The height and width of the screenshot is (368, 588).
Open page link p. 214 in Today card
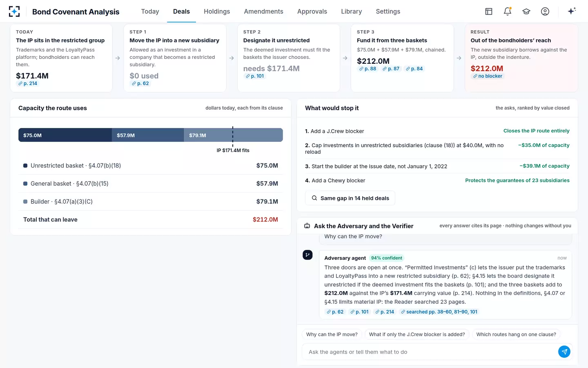(x=27, y=83)
